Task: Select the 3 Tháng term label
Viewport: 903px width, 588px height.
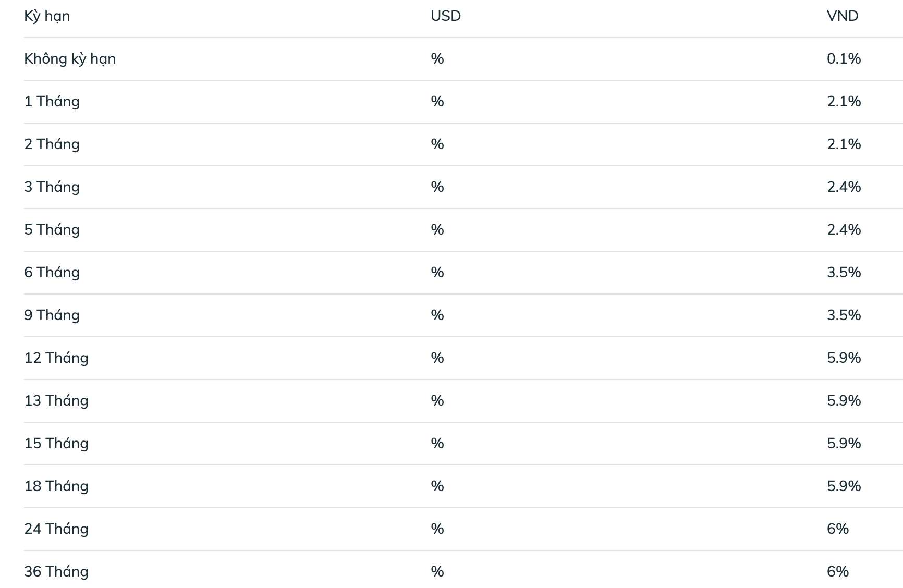Action: tap(52, 187)
